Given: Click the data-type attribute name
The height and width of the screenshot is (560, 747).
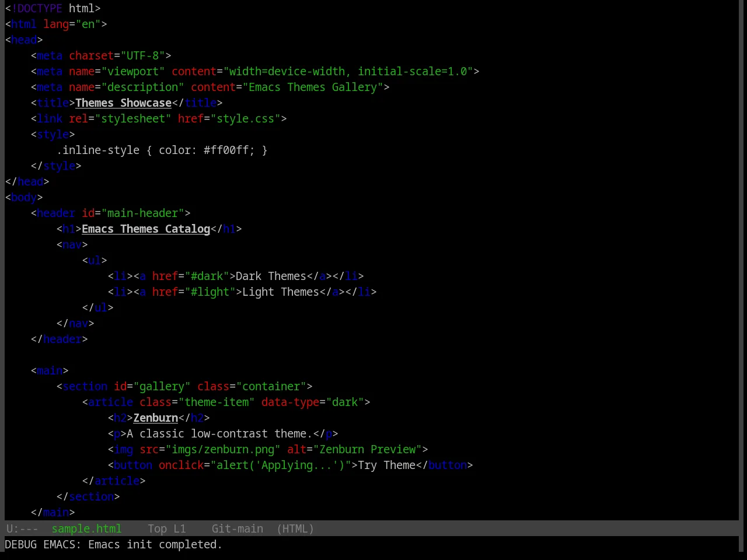Looking at the screenshot, I should pos(290,402).
